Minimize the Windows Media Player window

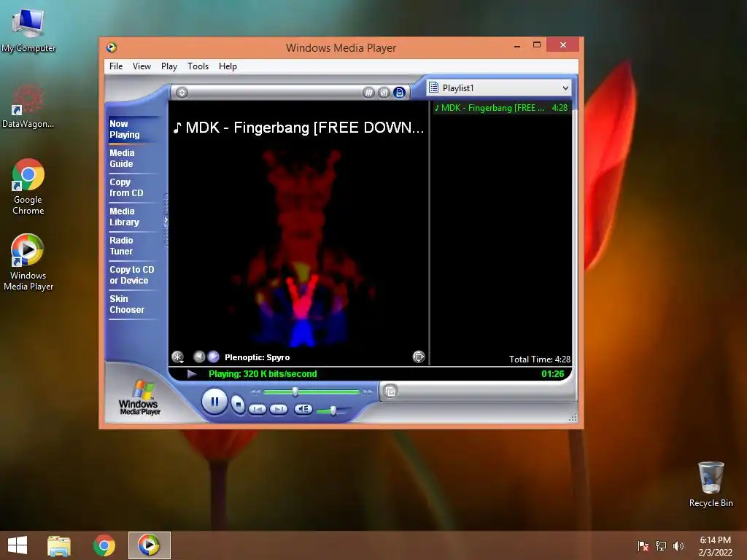coord(517,46)
